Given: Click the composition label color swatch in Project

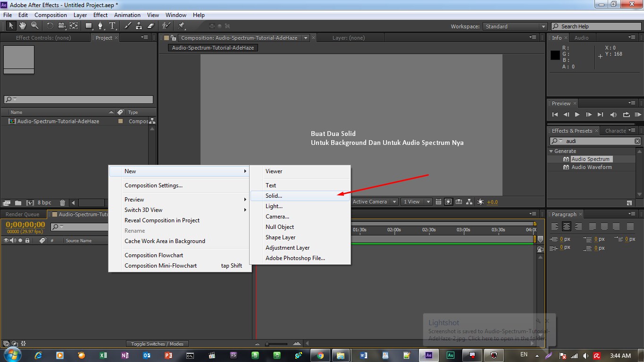Looking at the screenshot, I should [120, 121].
